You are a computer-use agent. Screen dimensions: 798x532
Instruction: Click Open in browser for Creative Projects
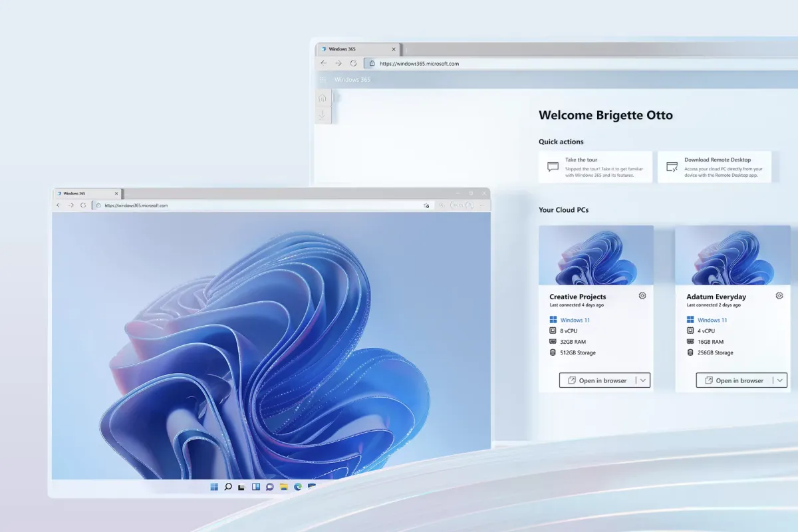pyautogui.click(x=597, y=380)
